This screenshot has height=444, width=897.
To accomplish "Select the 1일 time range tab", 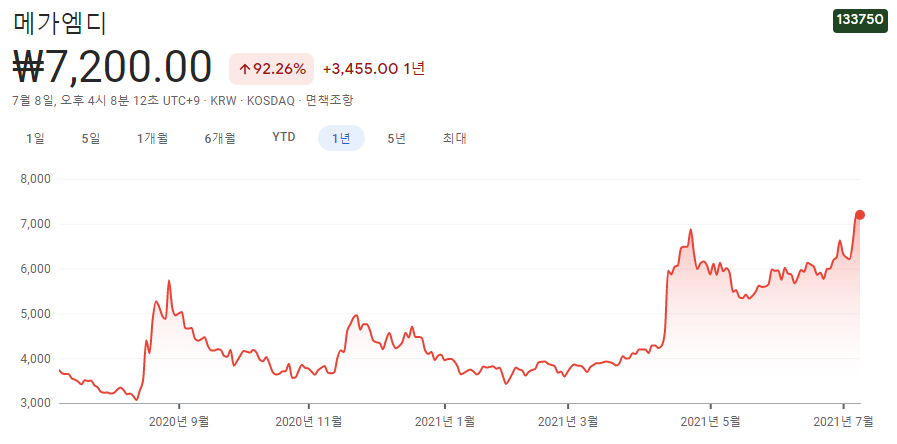I will pos(35,138).
